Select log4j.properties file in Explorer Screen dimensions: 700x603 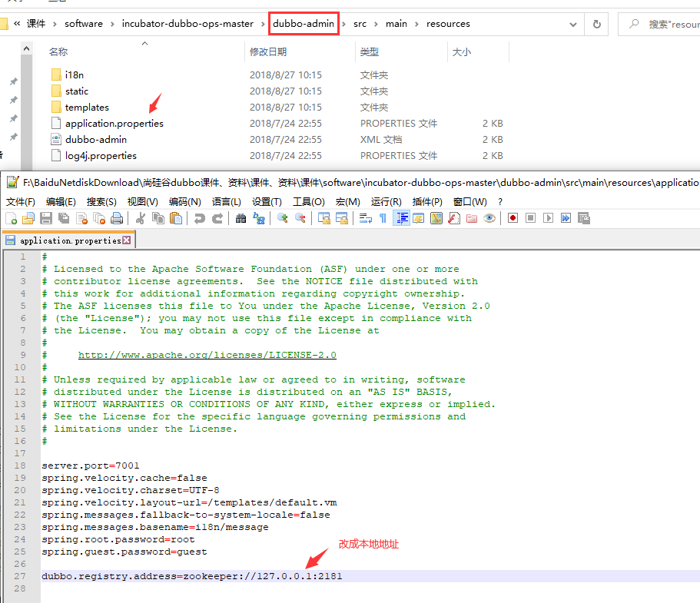101,156
